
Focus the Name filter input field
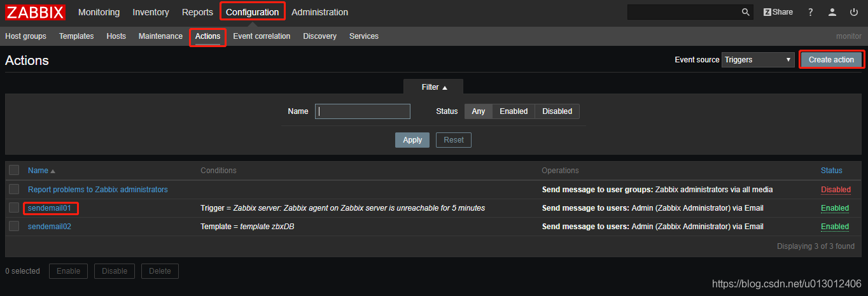coord(363,111)
